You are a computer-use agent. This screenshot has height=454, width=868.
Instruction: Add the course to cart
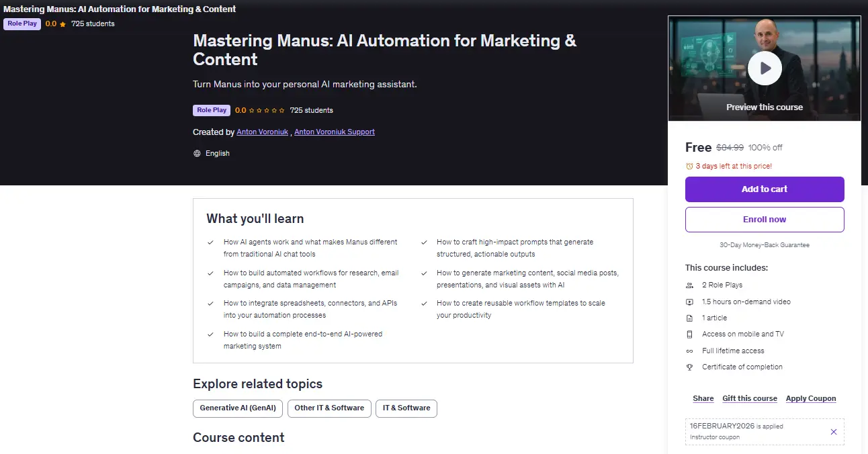point(765,189)
